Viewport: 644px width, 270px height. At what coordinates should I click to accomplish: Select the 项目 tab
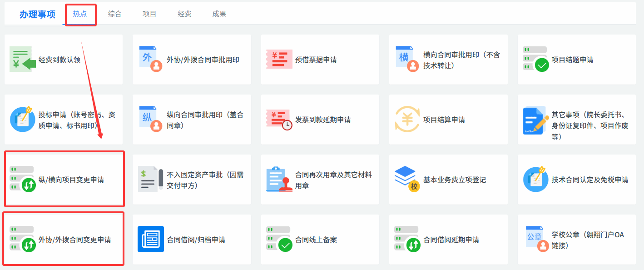click(x=149, y=14)
